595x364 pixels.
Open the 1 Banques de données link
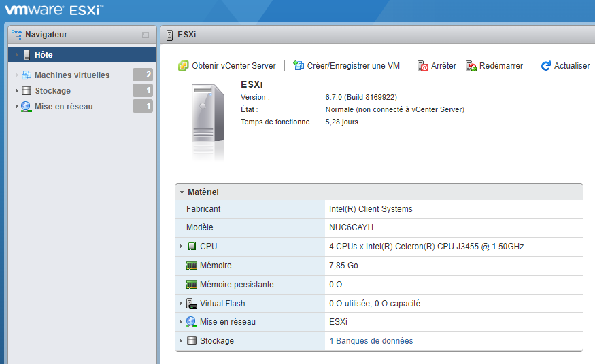(x=371, y=341)
